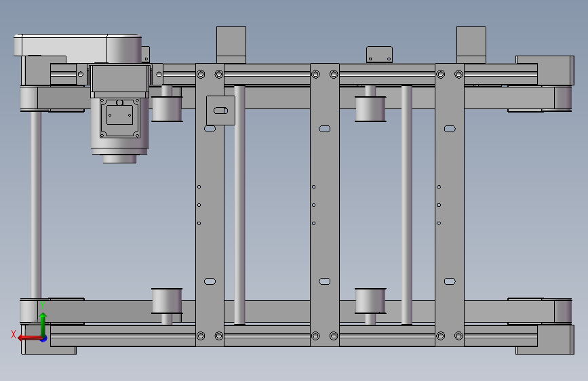Select the bottom aluminium extrusion rail
The width and height of the screenshot is (588, 381).
coord(294,336)
